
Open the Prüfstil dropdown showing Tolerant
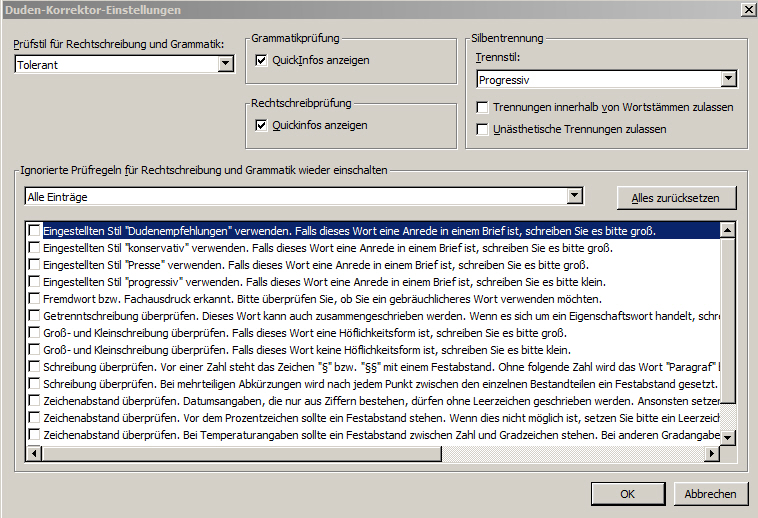pyautogui.click(x=225, y=65)
